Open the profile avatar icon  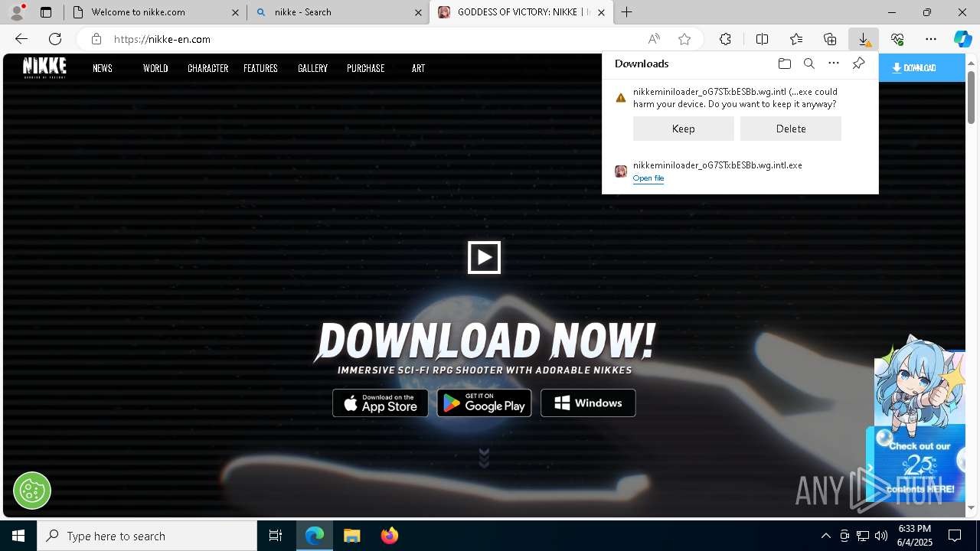point(16,12)
